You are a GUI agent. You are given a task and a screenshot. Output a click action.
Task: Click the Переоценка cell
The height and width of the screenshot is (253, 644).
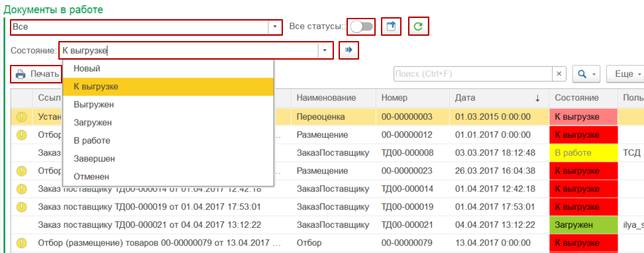[333, 117]
